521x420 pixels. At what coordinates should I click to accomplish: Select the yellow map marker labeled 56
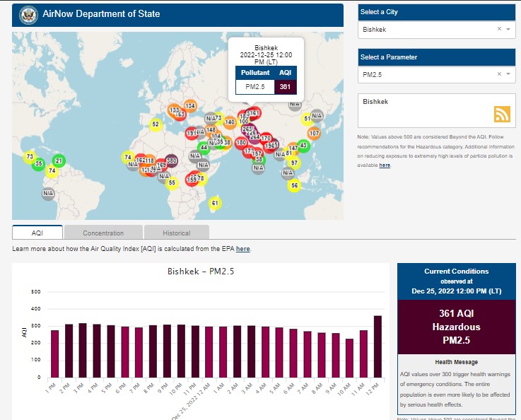pyautogui.click(x=295, y=185)
